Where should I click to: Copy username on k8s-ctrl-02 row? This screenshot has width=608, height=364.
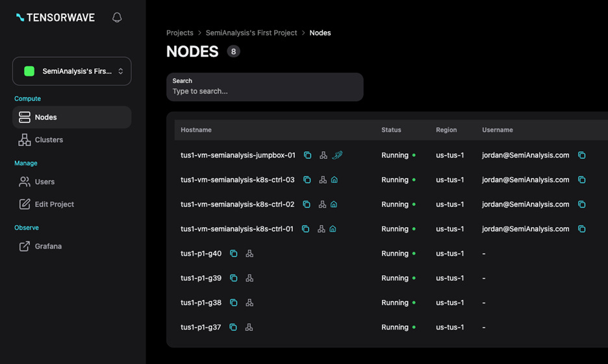pos(581,204)
